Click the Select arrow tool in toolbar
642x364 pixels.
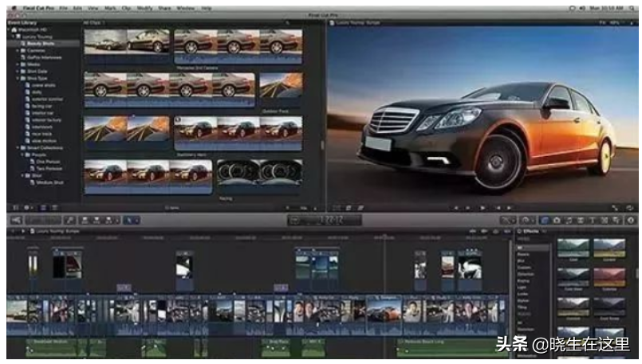click(131, 220)
